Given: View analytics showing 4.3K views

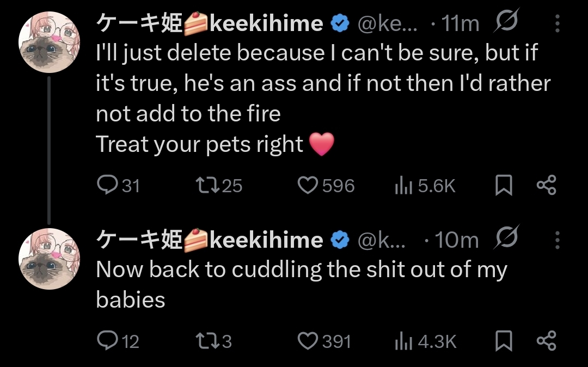Looking at the screenshot, I should tap(402, 341).
